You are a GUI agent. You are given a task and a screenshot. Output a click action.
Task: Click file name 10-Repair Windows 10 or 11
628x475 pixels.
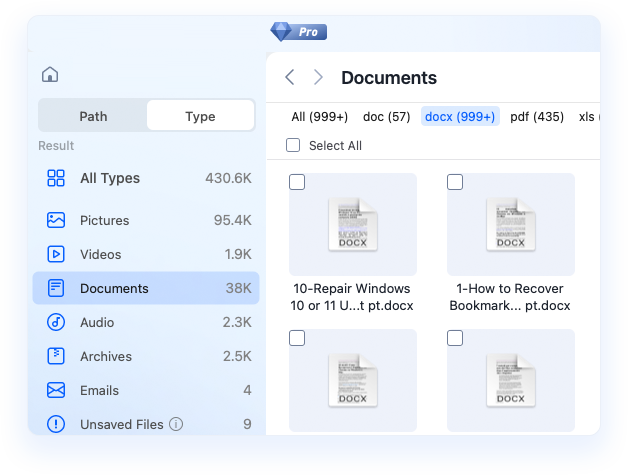pos(352,297)
